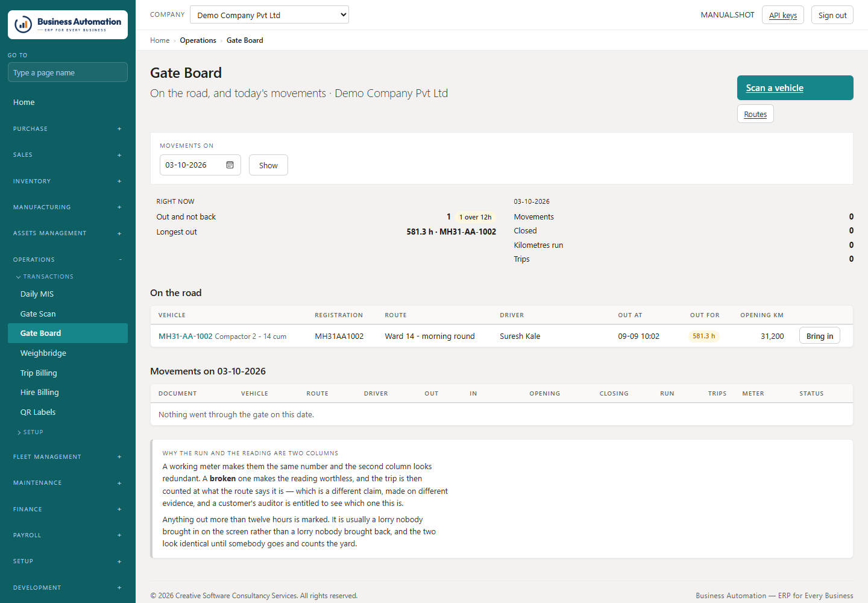Screen dimensions: 868x603
Task: Expand the Sales menu section
Action: [68, 155]
